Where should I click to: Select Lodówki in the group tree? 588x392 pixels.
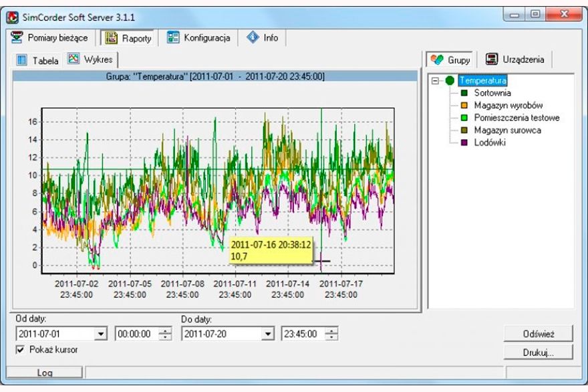tap(490, 142)
